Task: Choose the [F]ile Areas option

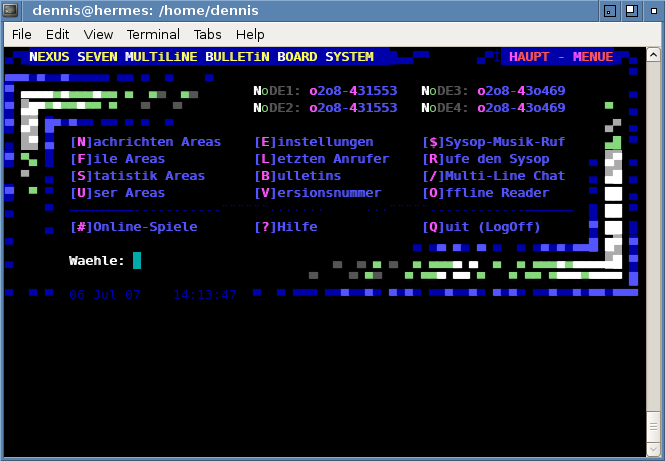Action: 117,159
